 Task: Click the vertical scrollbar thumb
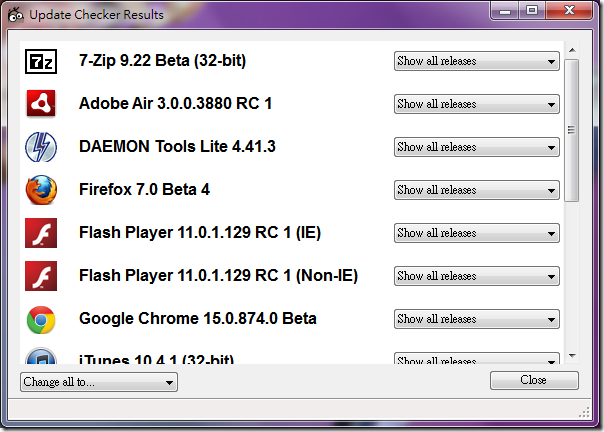click(x=572, y=130)
